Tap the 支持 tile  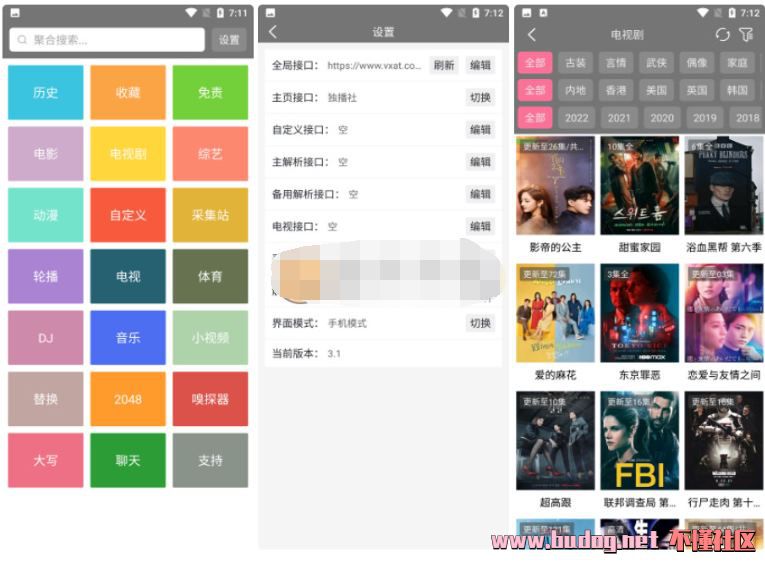210,460
